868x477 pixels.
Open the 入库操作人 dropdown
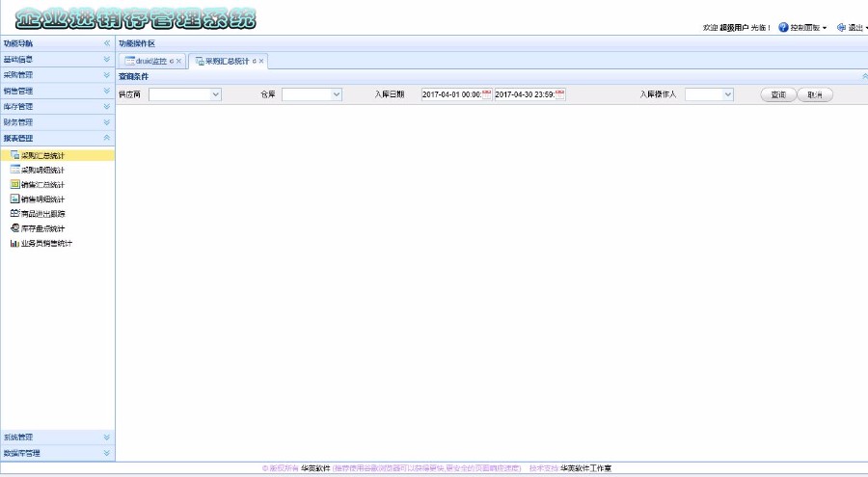[x=728, y=94]
